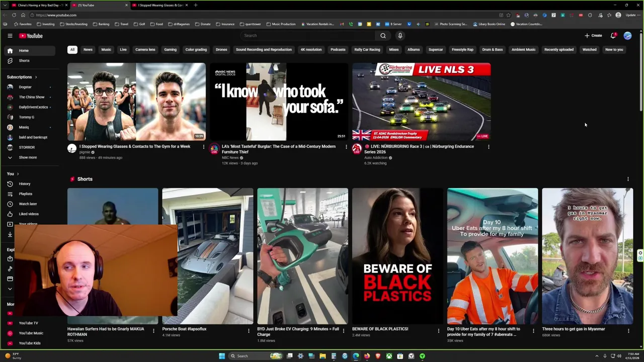Screen dimensions: 644x362
Task: Select the Live filter chip
Action: coord(123,49)
